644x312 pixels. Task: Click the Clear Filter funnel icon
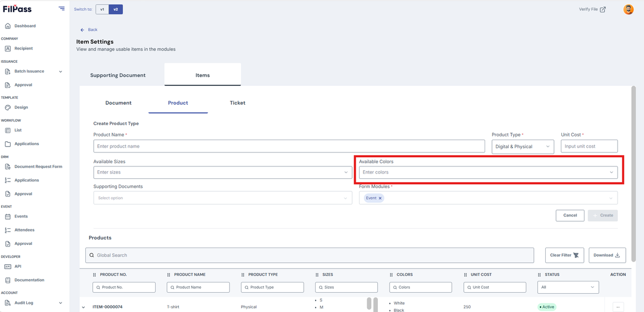point(576,255)
